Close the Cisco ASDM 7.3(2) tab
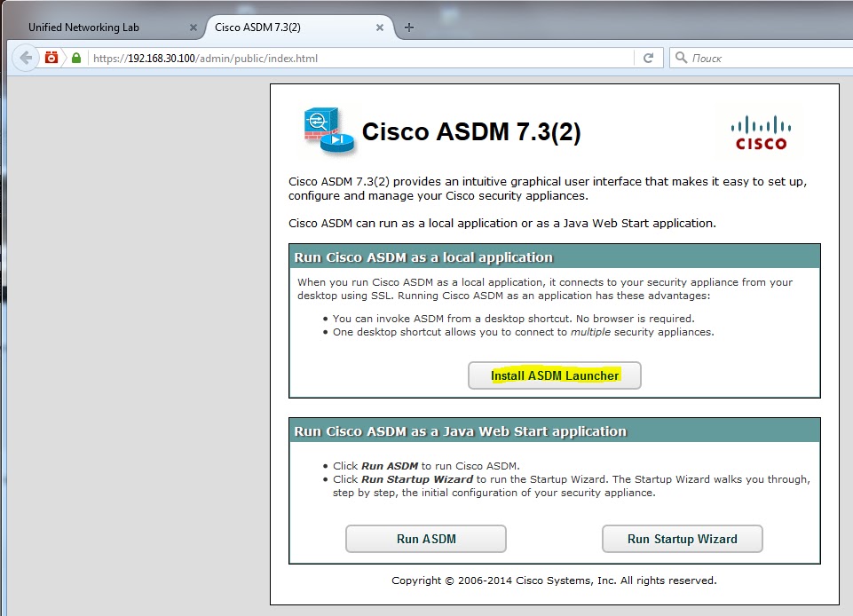Viewport: 853px width, 616px height. point(380,27)
